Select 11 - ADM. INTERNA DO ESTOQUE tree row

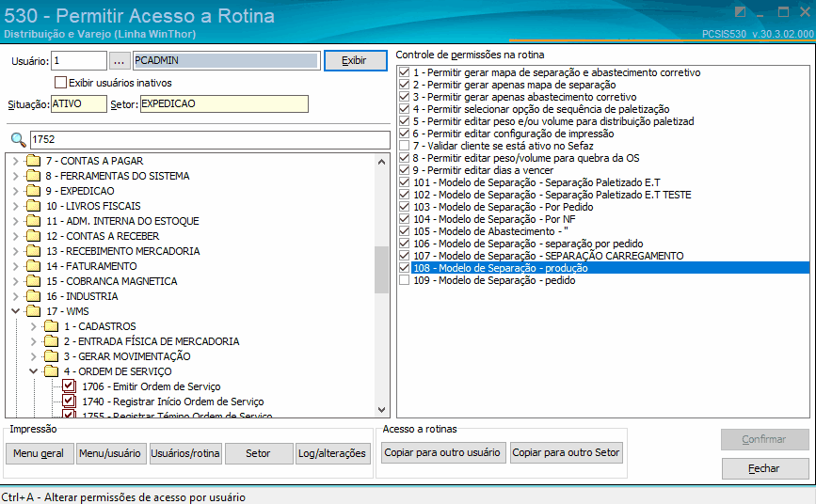pyautogui.click(x=122, y=221)
